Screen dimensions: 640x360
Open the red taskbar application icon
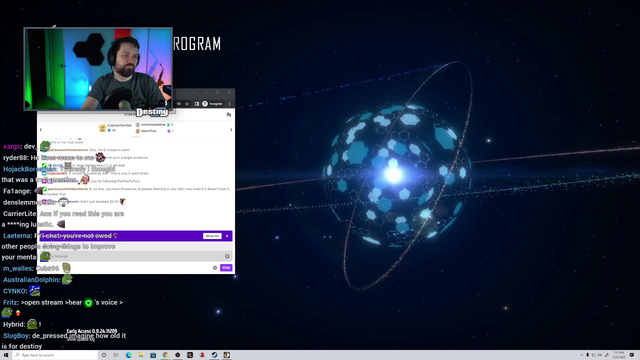pos(202,355)
